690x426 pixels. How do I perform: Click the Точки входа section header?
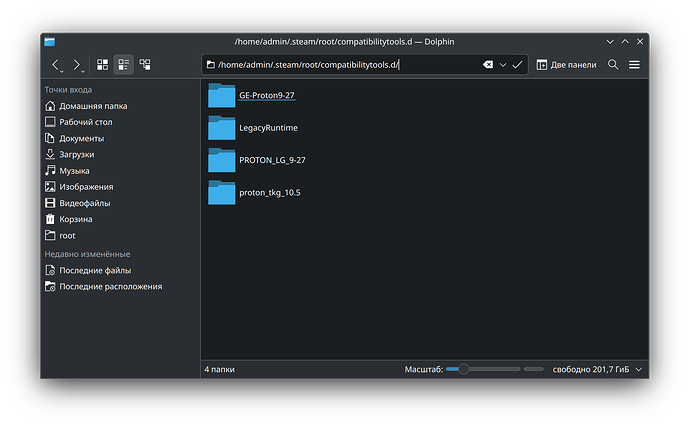coord(68,90)
